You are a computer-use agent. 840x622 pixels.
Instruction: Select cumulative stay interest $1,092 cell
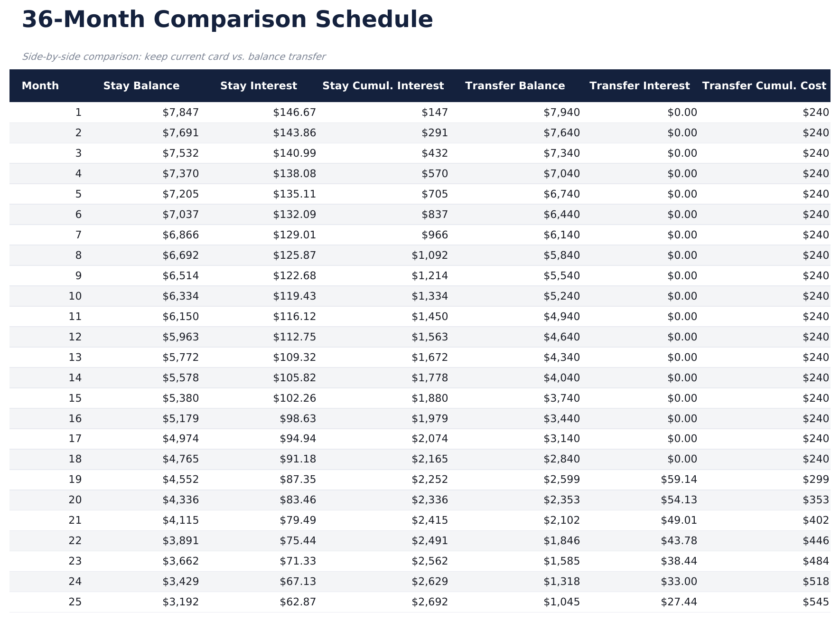(430, 255)
